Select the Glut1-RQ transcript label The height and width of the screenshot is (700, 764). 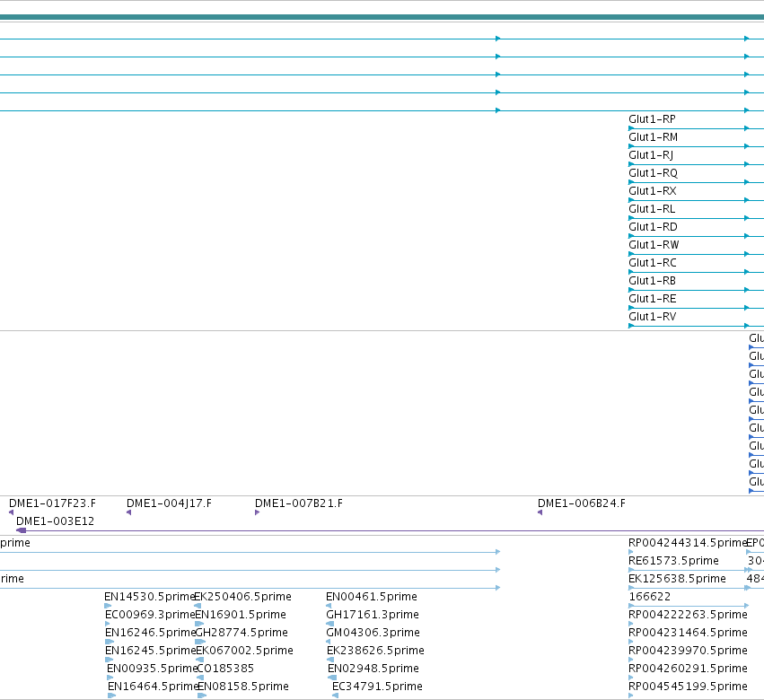(x=653, y=173)
